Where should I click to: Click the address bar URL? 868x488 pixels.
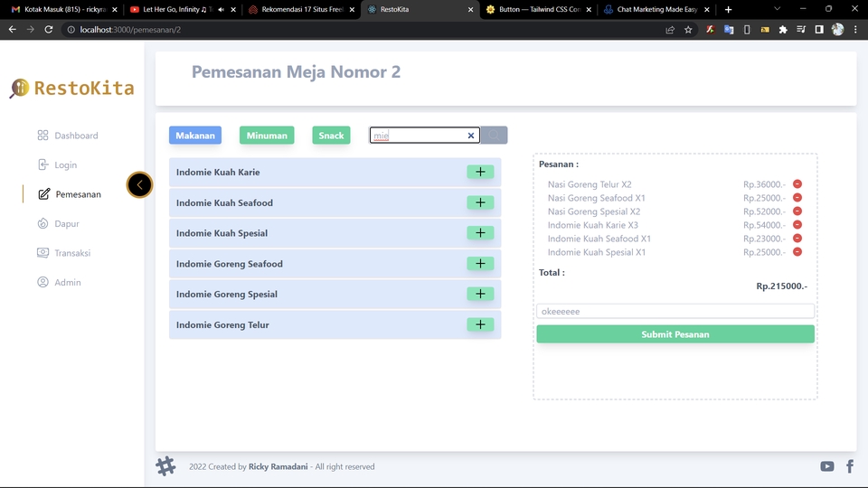130,30
